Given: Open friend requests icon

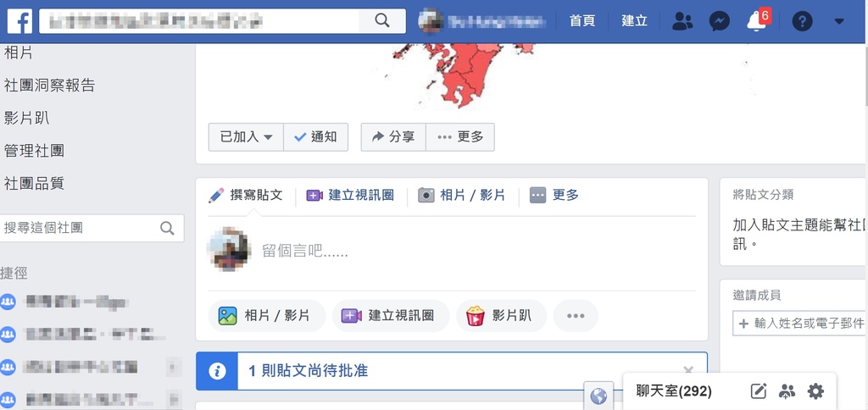Looking at the screenshot, I should pyautogui.click(x=682, y=21).
